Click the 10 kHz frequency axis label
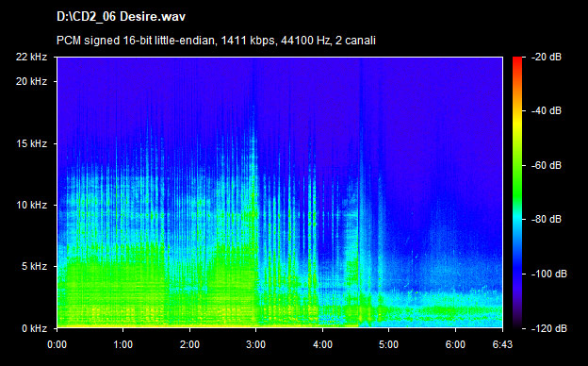588x366 pixels. [31, 206]
